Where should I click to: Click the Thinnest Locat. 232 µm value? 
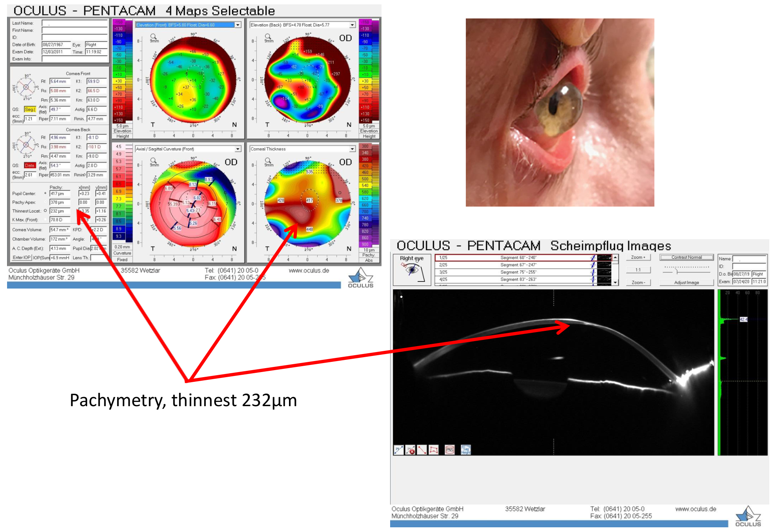pyautogui.click(x=59, y=211)
